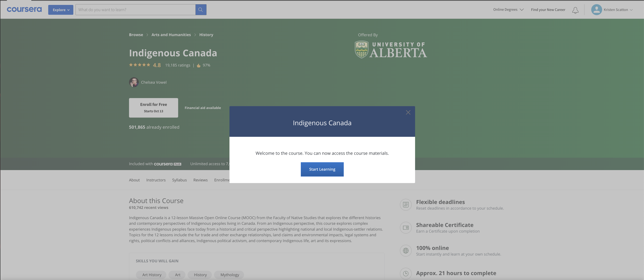The width and height of the screenshot is (644, 280).
Task: Click the 100% online globe icon
Action: pyautogui.click(x=405, y=251)
